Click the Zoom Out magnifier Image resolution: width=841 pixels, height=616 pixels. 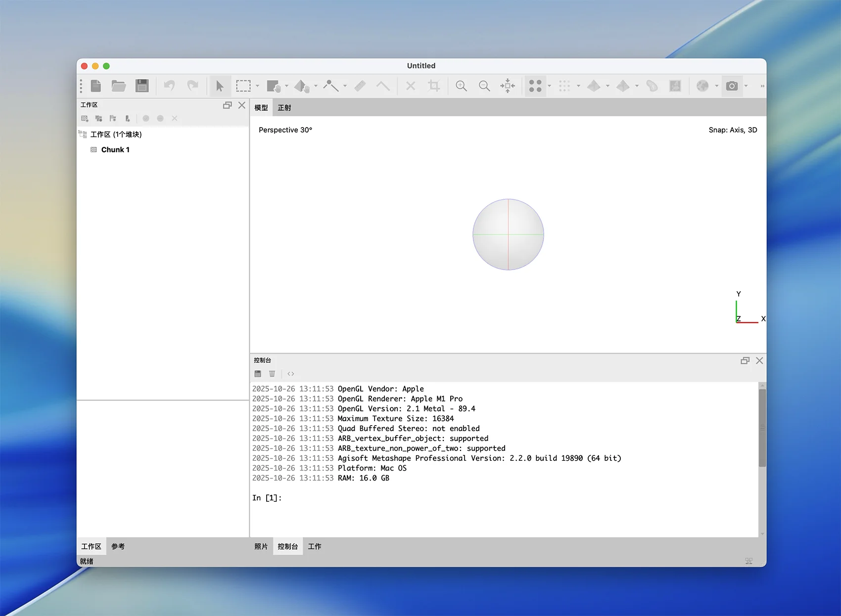pyautogui.click(x=484, y=86)
